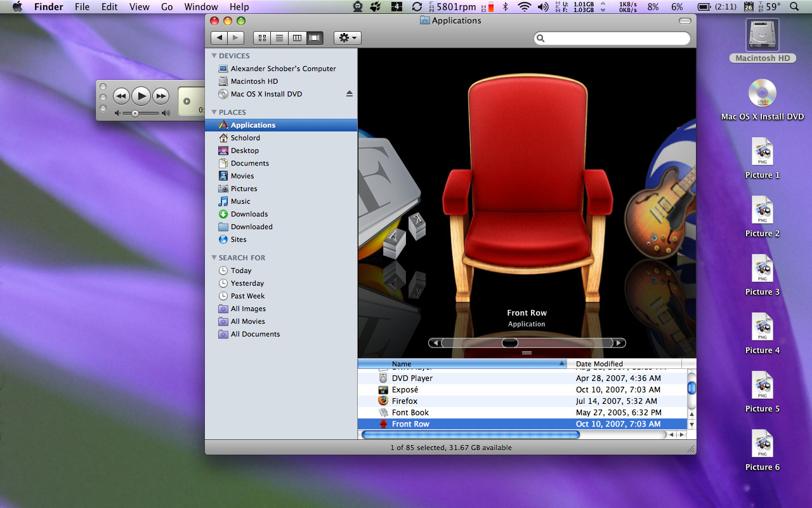Go back with the Finder back arrow

coord(219,38)
